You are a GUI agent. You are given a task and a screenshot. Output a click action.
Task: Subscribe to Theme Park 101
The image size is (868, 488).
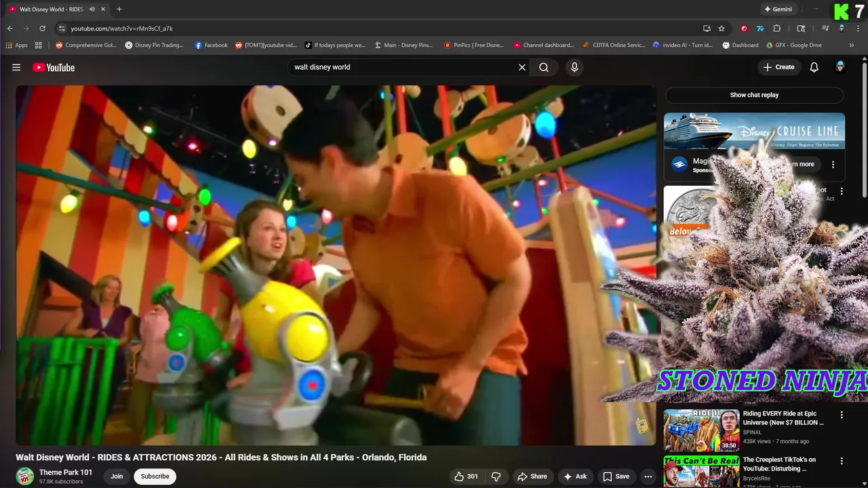click(155, 476)
